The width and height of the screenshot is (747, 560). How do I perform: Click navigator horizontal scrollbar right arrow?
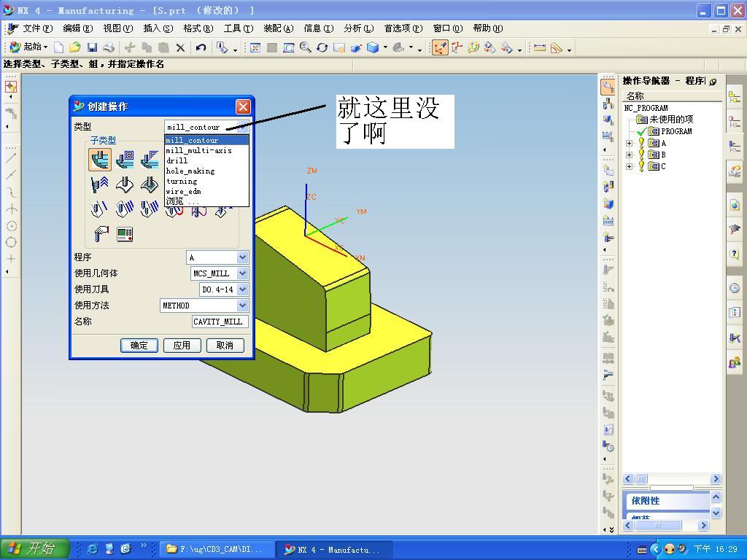716,479
